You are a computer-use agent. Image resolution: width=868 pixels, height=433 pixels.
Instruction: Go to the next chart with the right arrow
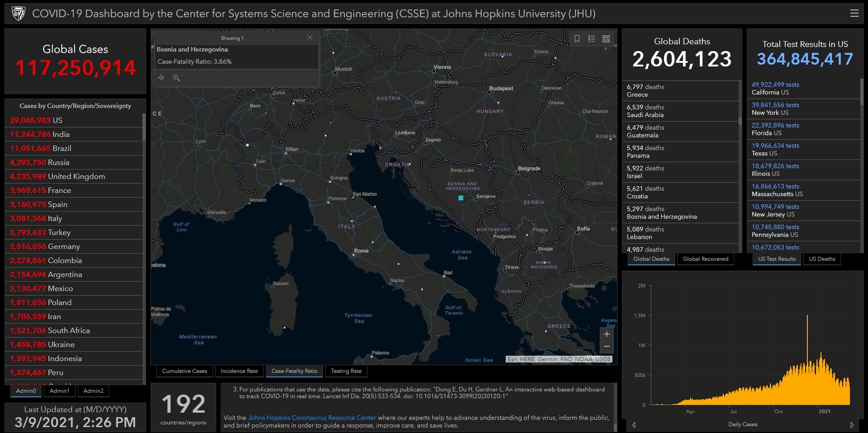tap(852, 425)
